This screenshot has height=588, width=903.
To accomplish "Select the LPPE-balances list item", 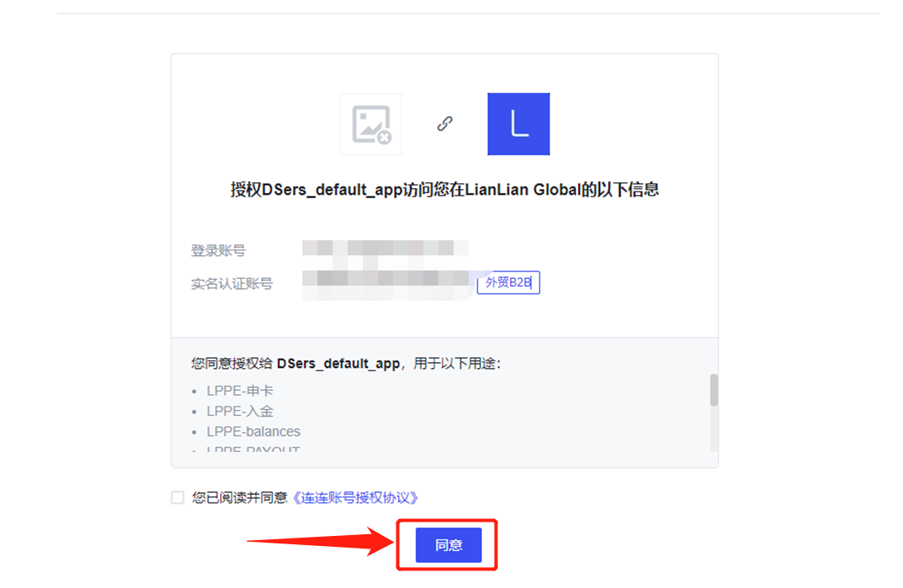I will pos(254,432).
